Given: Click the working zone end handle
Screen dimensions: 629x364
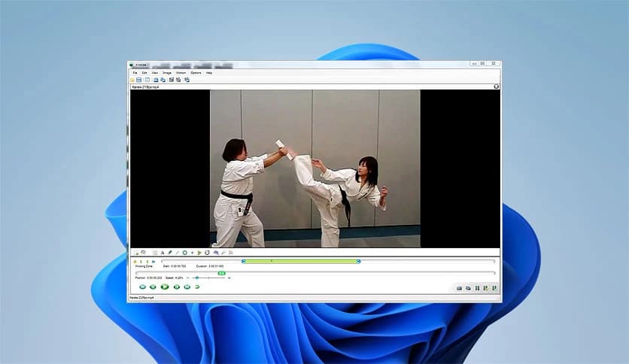Looking at the screenshot, I should [359, 262].
